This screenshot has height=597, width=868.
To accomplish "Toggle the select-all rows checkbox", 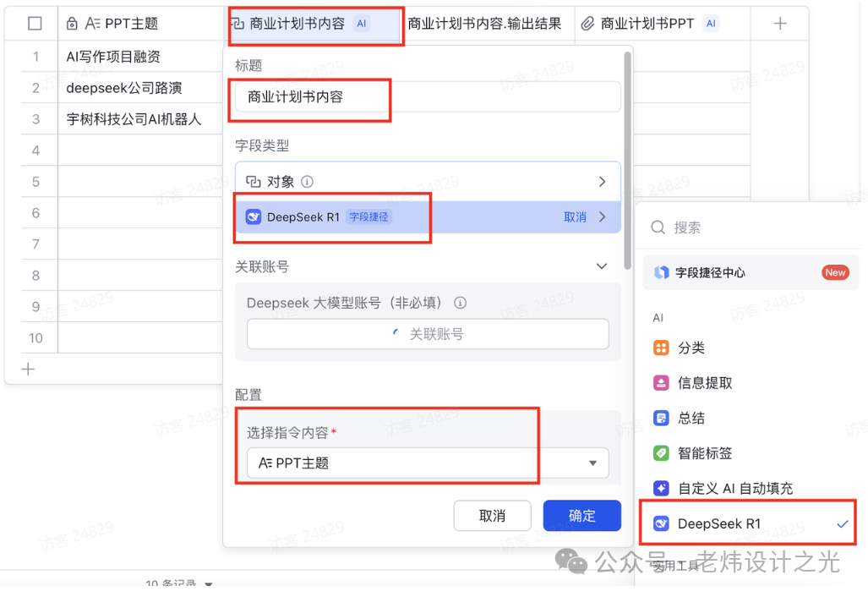I will coord(35,24).
